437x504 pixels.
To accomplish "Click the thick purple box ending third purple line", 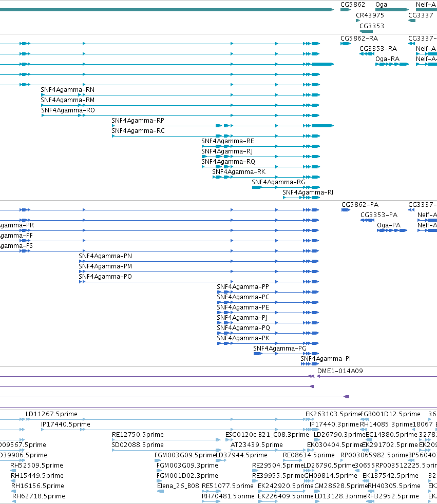I will (x=347, y=397).
